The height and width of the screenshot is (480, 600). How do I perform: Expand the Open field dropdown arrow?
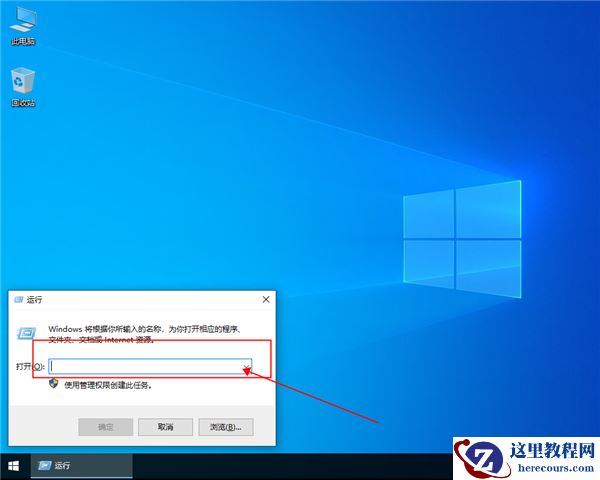coord(247,366)
